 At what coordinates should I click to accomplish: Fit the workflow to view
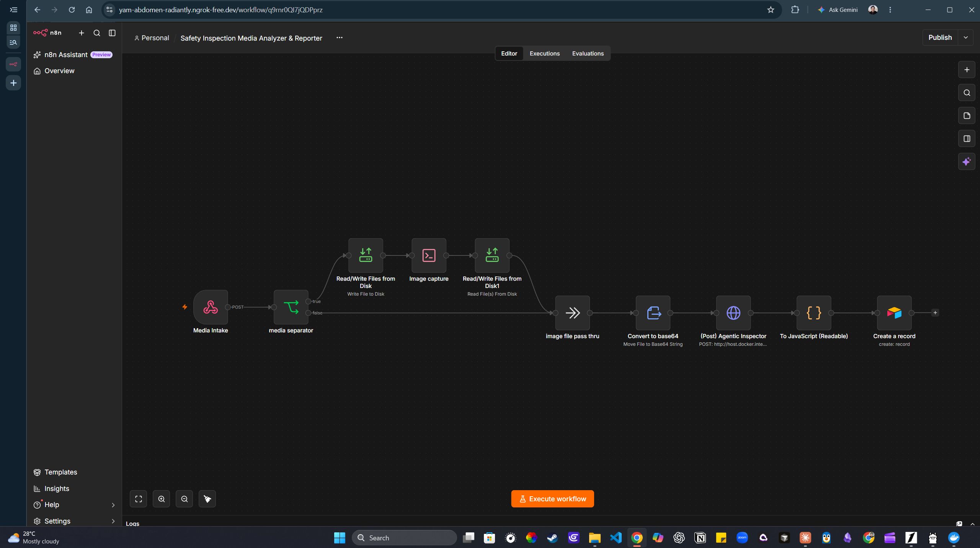click(138, 499)
